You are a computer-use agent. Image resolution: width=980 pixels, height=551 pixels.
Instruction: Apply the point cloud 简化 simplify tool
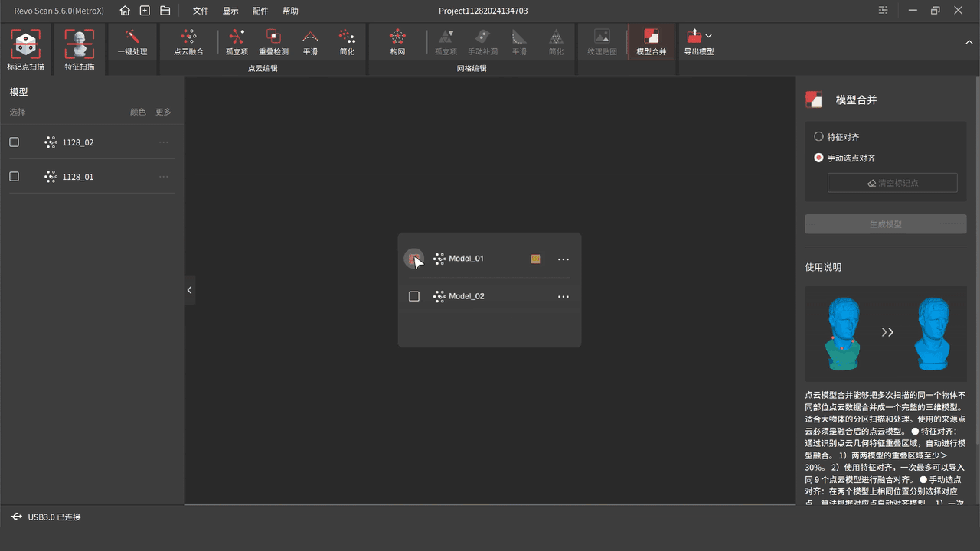tap(347, 42)
